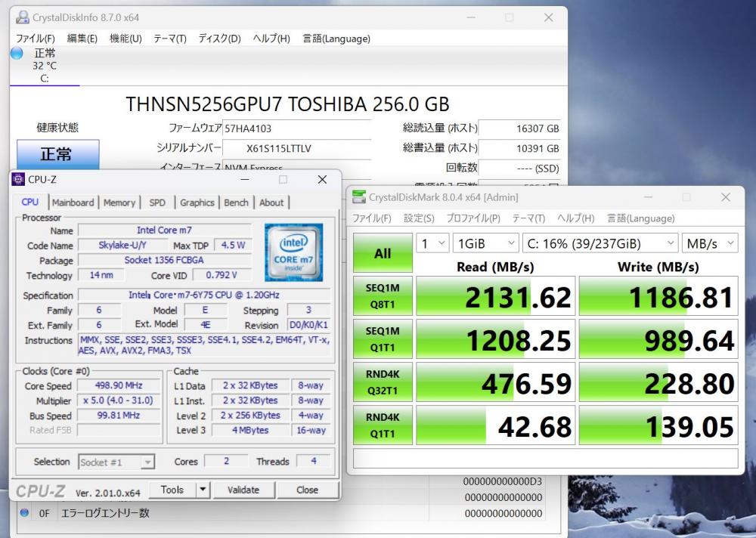Click the blue 正常 health status button
This screenshot has width=756, height=538.
point(58,155)
